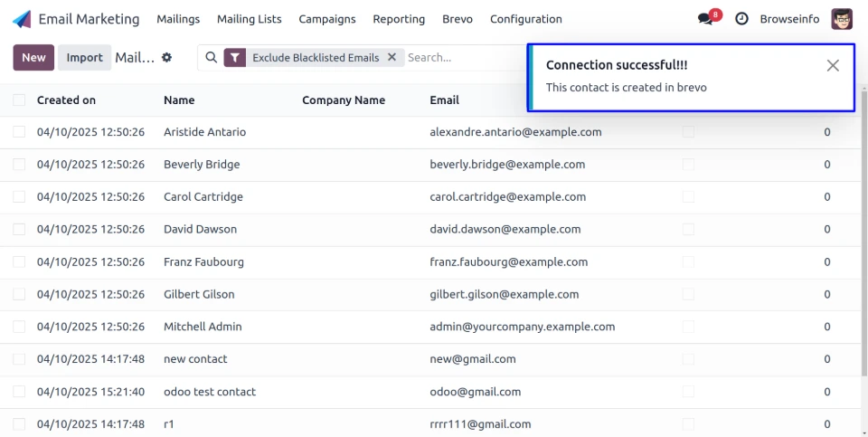Tick the select-all checkbox in the header
This screenshot has width=868, height=437.
(x=19, y=100)
